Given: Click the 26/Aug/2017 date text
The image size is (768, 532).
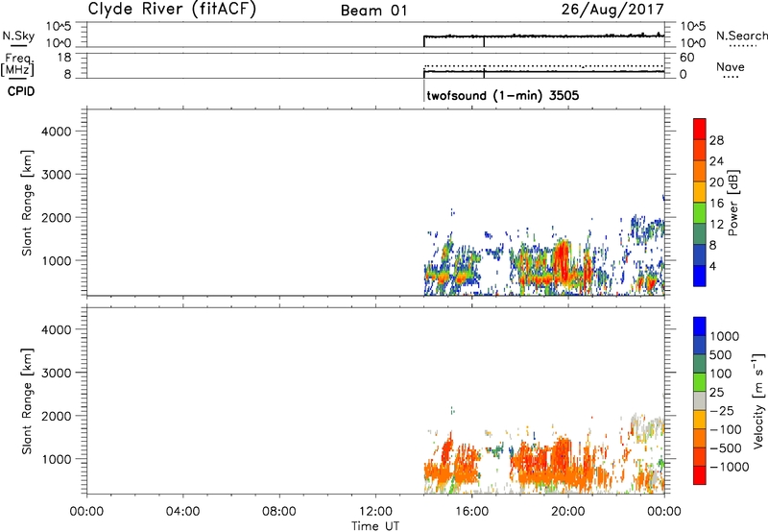Looking at the screenshot, I should coord(612,9).
